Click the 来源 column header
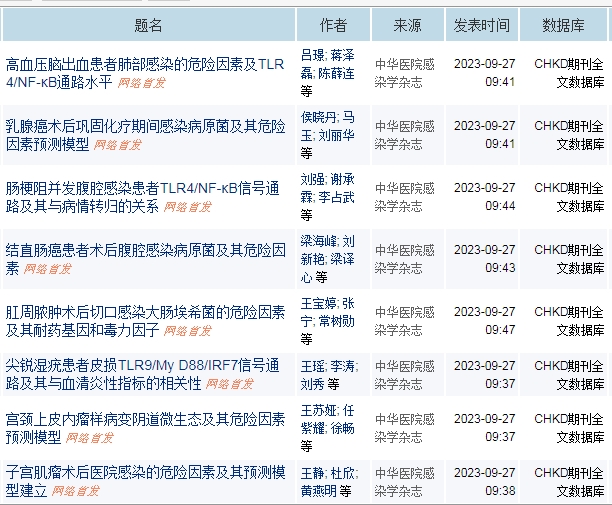This screenshot has height=505, width=612. click(407, 25)
